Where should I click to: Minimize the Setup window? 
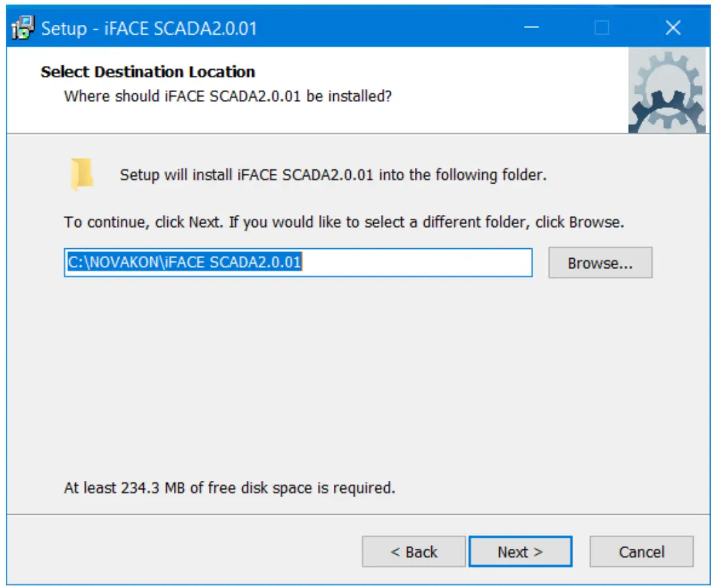pos(531,28)
